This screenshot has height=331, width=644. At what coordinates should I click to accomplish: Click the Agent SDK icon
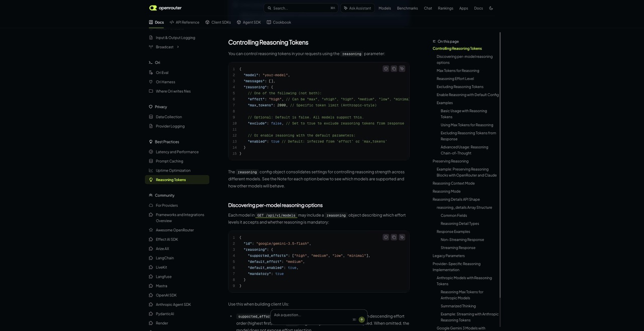pyautogui.click(x=239, y=22)
